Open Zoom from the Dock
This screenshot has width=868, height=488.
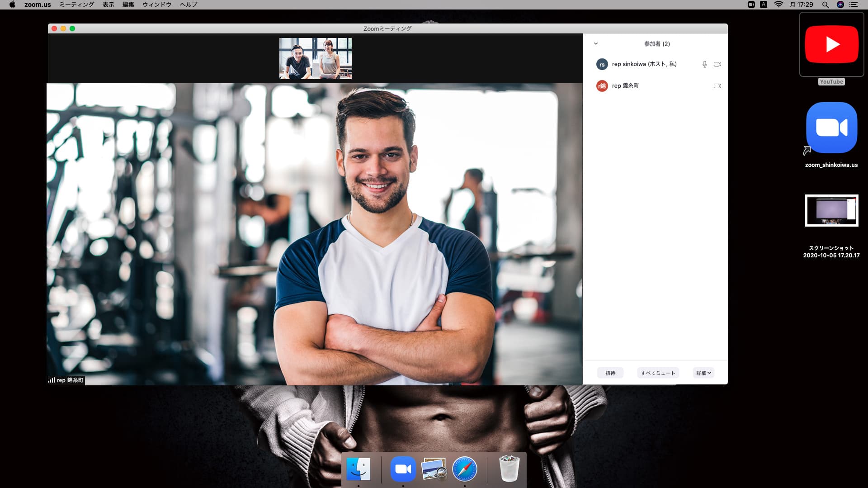(403, 469)
